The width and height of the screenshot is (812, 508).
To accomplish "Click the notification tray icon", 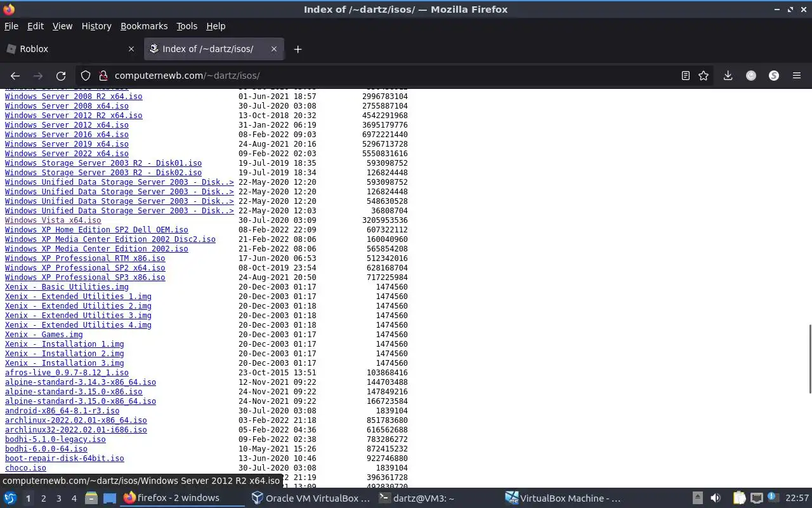I will pyautogui.click(x=773, y=498).
